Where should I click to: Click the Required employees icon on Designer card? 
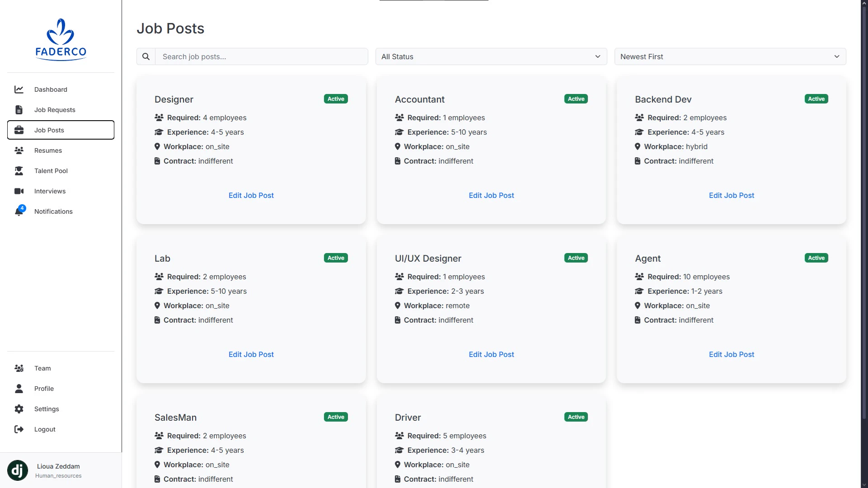tap(159, 117)
